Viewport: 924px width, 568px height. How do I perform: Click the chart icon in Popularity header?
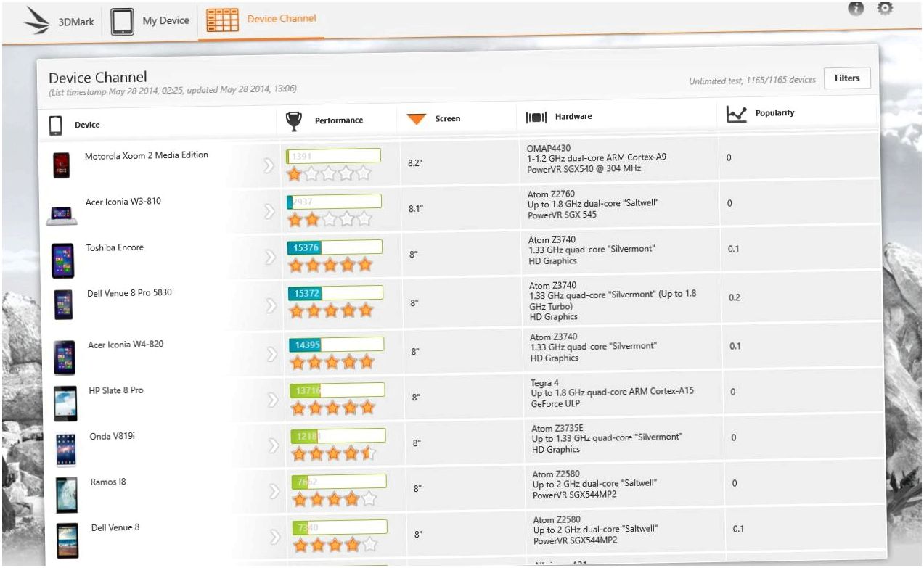(737, 114)
